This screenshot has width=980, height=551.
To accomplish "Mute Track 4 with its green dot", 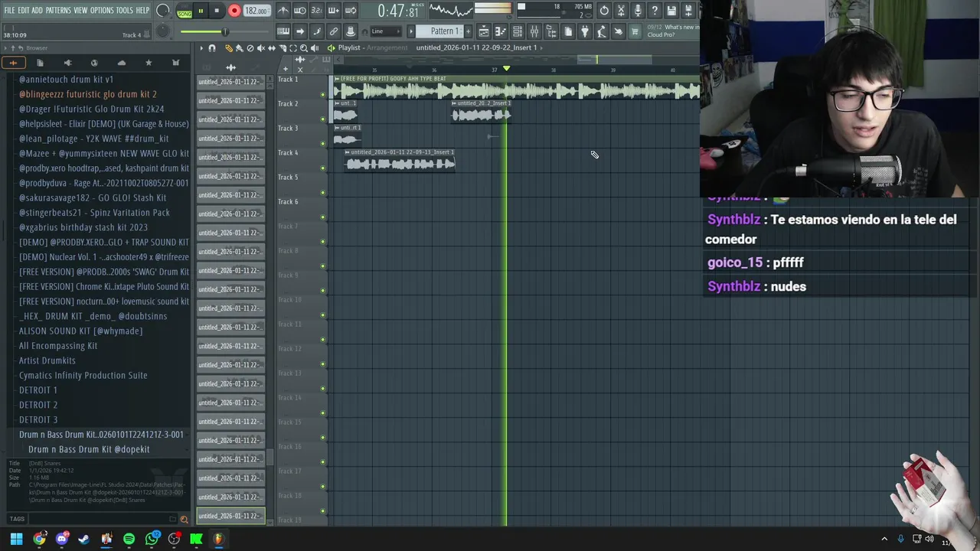I will tap(322, 168).
